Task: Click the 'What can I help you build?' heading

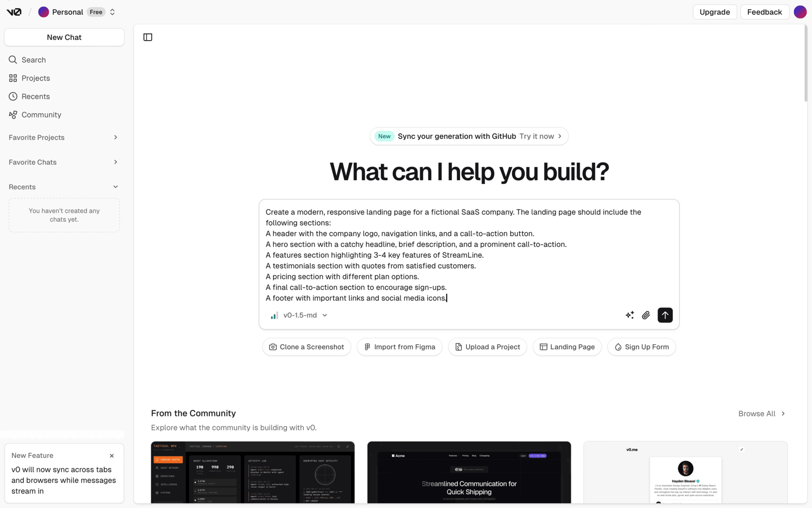Action: click(x=469, y=172)
